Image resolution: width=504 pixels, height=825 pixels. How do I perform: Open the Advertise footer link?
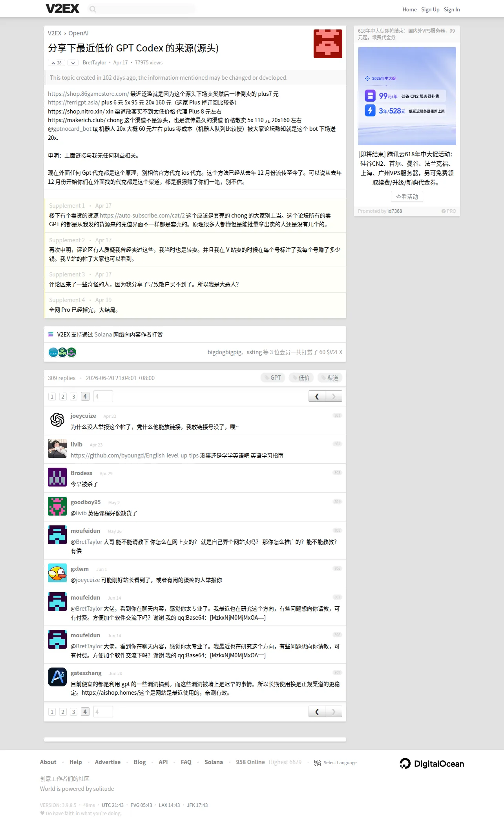[x=108, y=762]
